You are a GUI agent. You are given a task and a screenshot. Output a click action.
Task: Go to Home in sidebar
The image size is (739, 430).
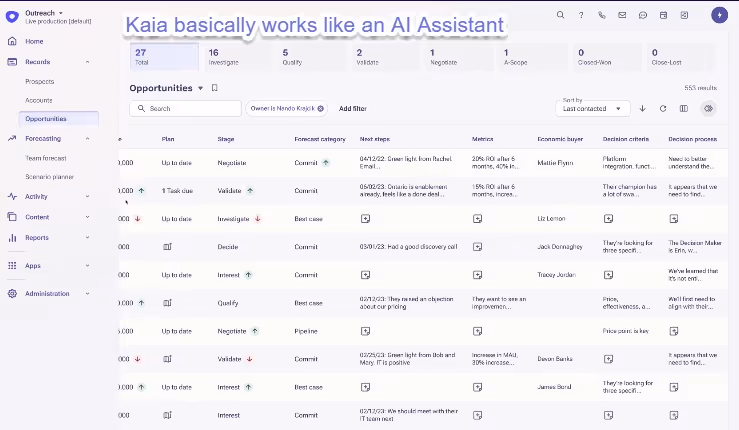coord(34,41)
